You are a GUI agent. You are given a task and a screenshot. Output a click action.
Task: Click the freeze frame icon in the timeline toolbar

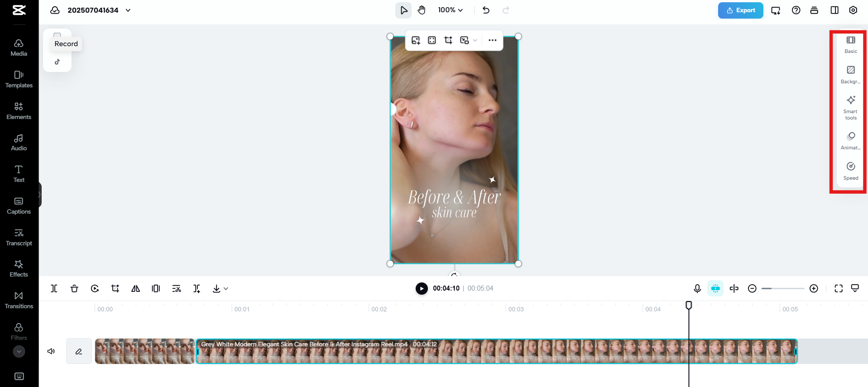pyautogui.click(x=156, y=288)
